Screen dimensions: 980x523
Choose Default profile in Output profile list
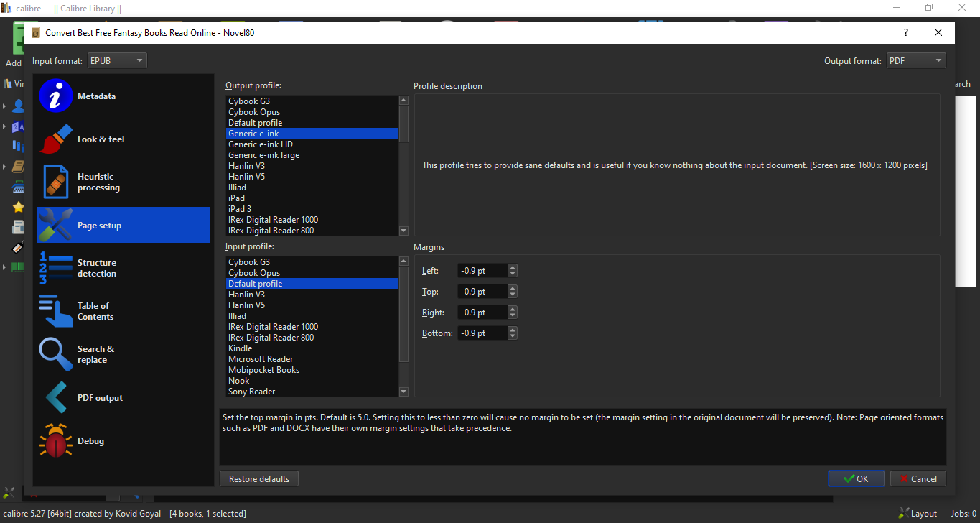[x=312, y=123]
